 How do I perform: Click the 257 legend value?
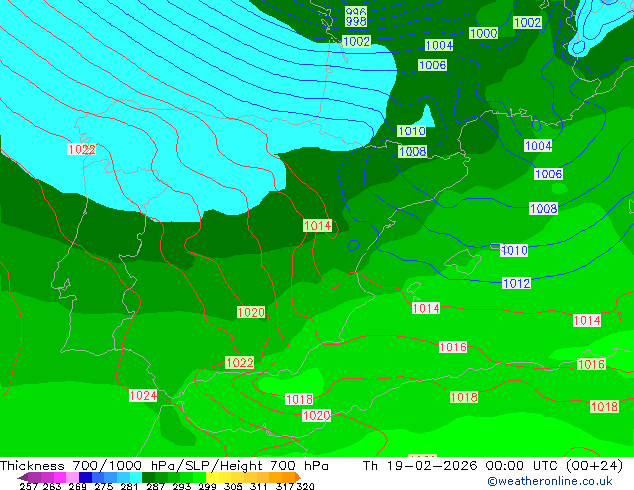click(27, 486)
